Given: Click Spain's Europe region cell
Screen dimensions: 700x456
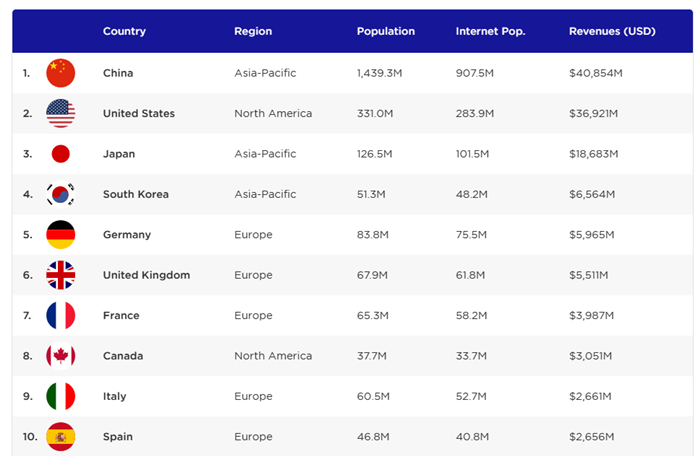Looking at the screenshot, I should [253, 437].
